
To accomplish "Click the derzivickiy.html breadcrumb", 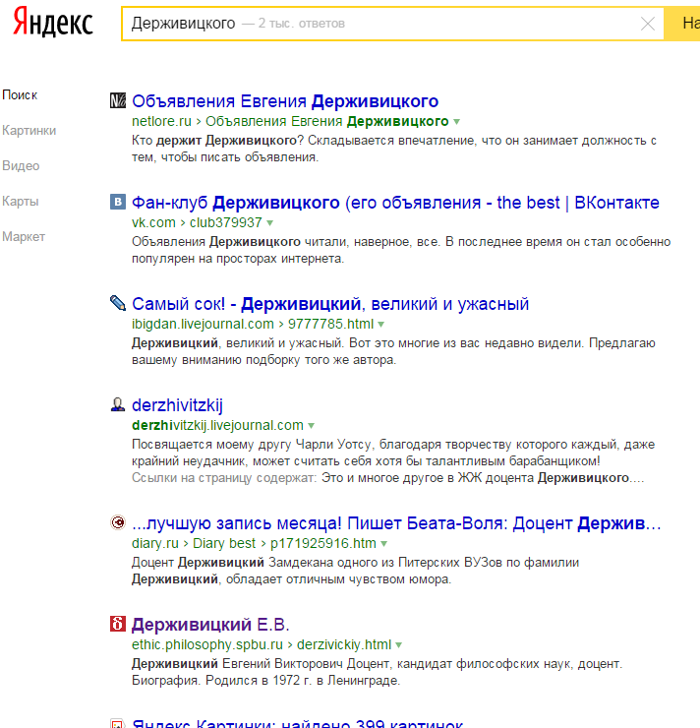I will coord(344,644).
